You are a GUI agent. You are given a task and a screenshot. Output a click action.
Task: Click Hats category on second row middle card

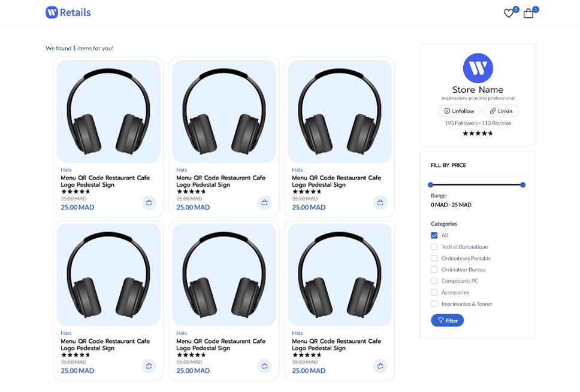click(x=182, y=333)
